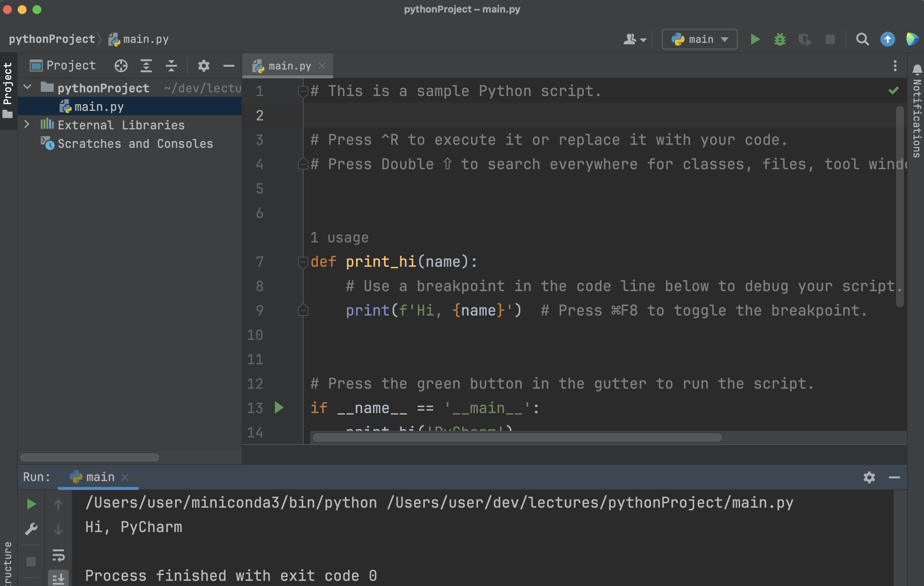
Task: Expand External Libraries tree node
Action: (x=27, y=125)
